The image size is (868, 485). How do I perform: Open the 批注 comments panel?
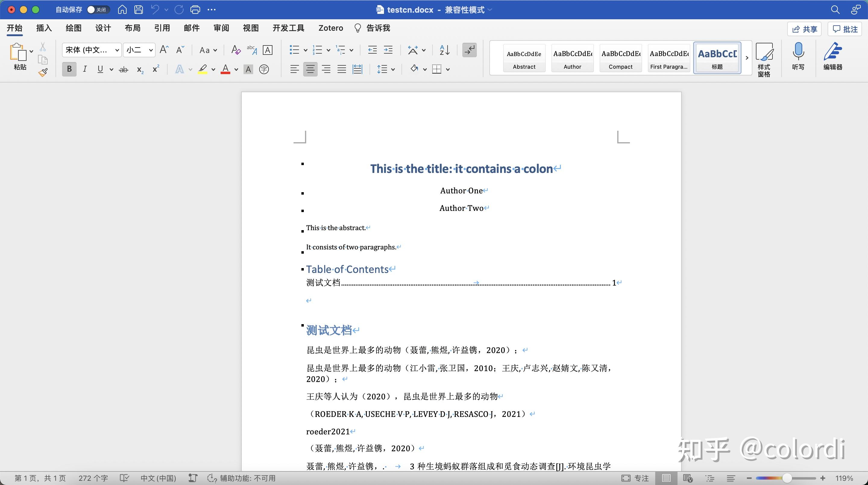click(x=845, y=29)
